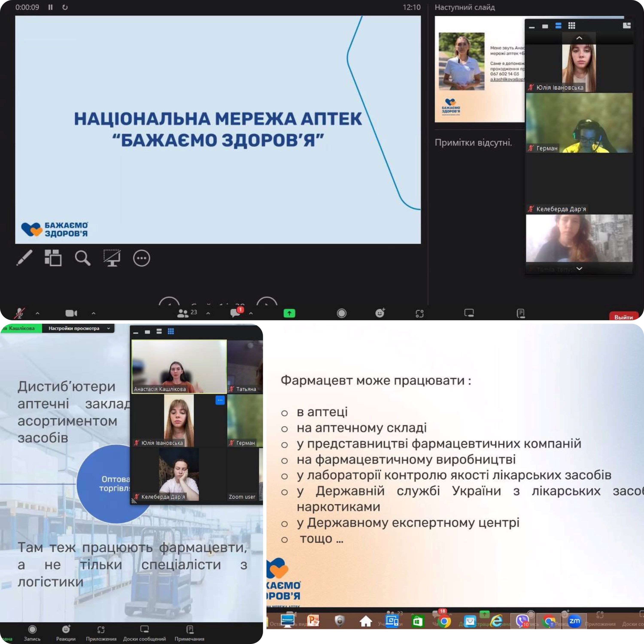
Task: Switch top video panel to grid view
Action: 572,26
